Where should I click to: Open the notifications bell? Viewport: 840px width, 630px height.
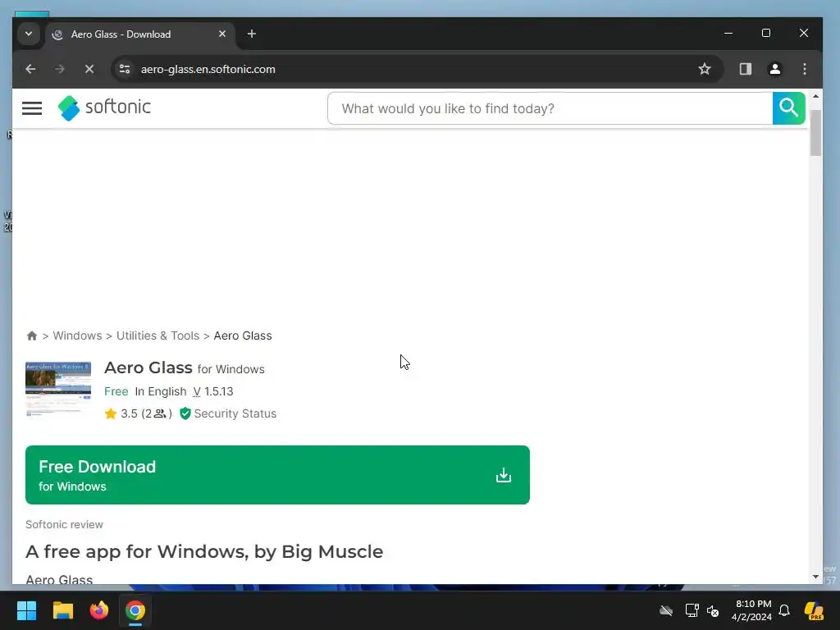784,610
